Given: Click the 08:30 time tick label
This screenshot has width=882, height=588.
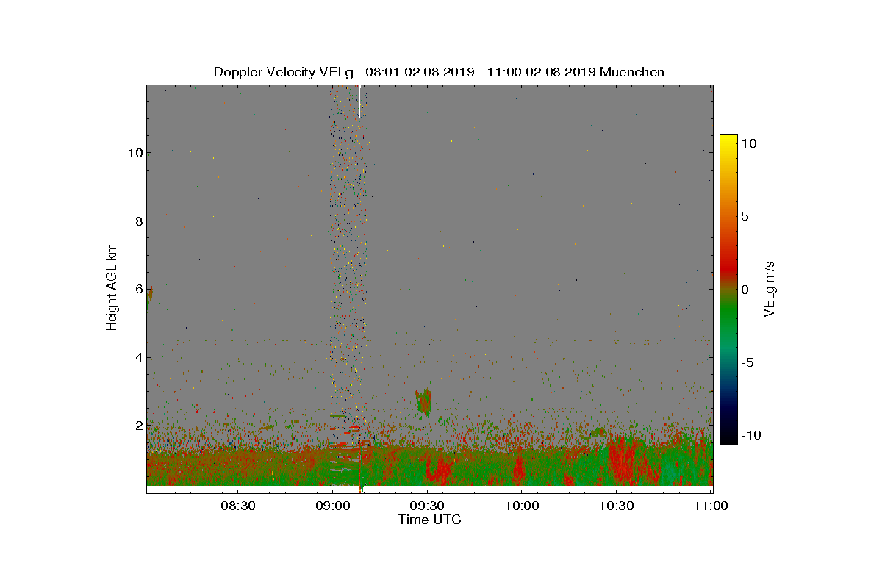Looking at the screenshot, I should click(237, 506).
